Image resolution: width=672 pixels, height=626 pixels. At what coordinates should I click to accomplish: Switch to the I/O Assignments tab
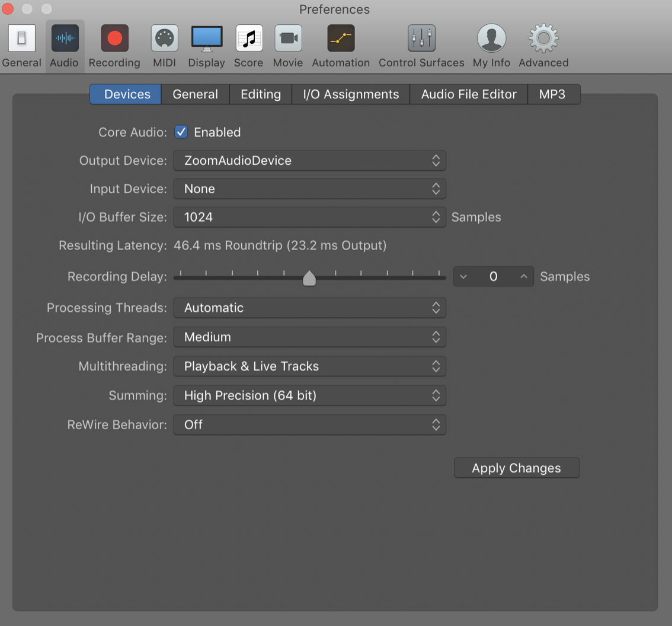351,94
